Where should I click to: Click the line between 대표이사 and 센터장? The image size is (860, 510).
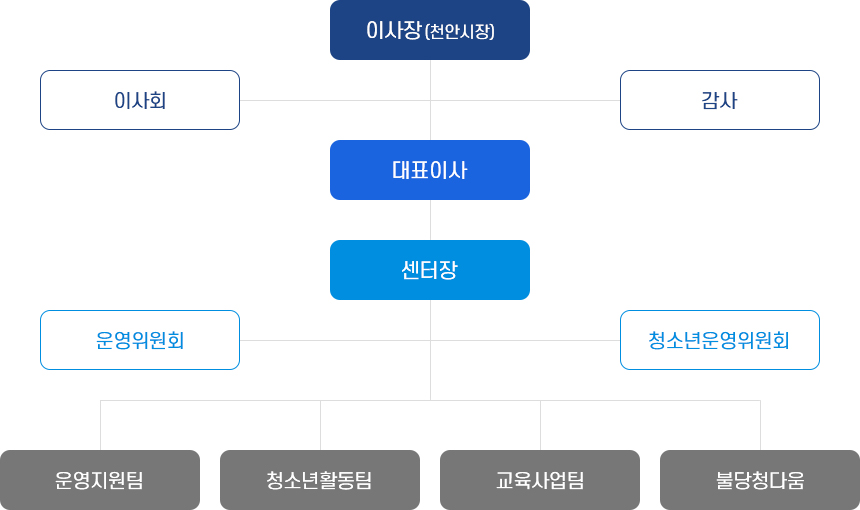click(431, 220)
